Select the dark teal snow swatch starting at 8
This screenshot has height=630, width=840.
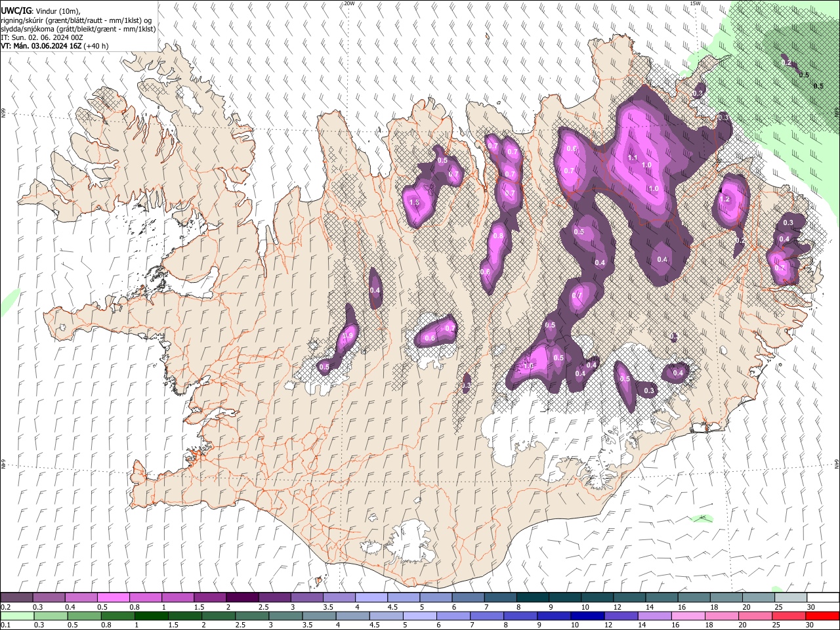pyautogui.click(x=532, y=598)
